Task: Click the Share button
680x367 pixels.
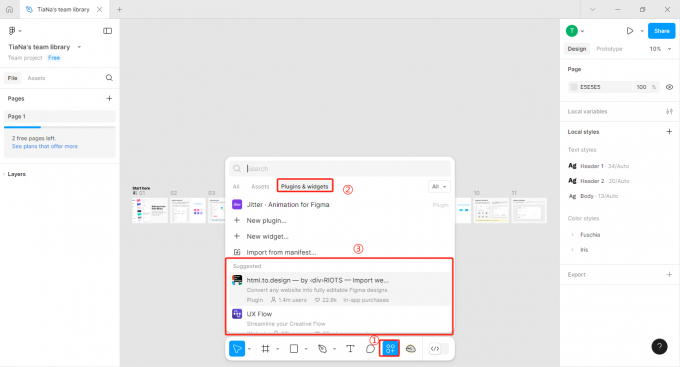Action: (661, 31)
